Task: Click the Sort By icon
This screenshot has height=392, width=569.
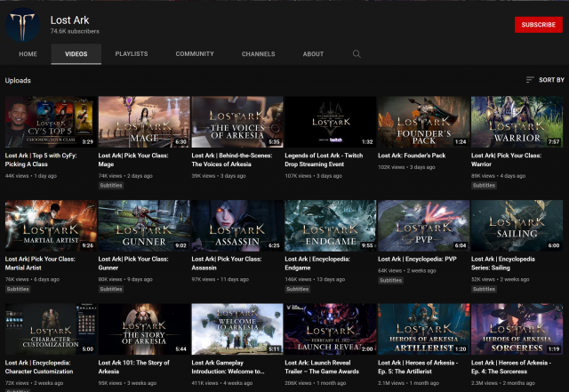Action: [x=530, y=80]
